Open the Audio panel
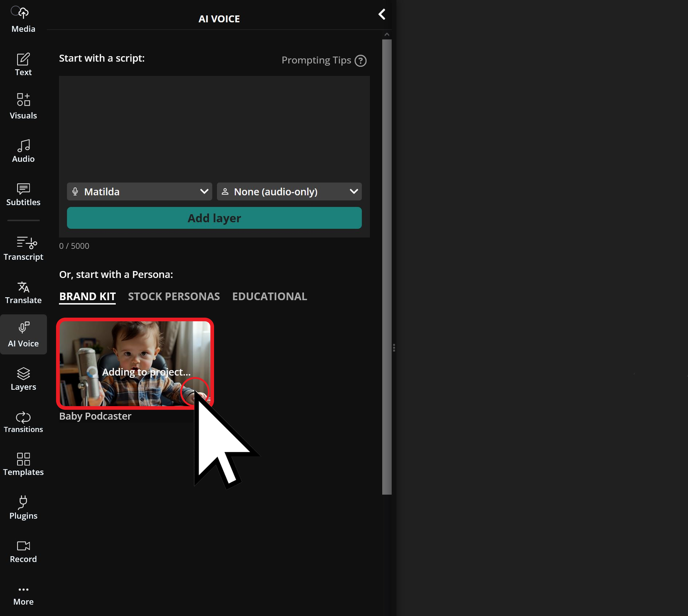The width and height of the screenshot is (688, 616). pyautogui.click(x=23, y=150)
